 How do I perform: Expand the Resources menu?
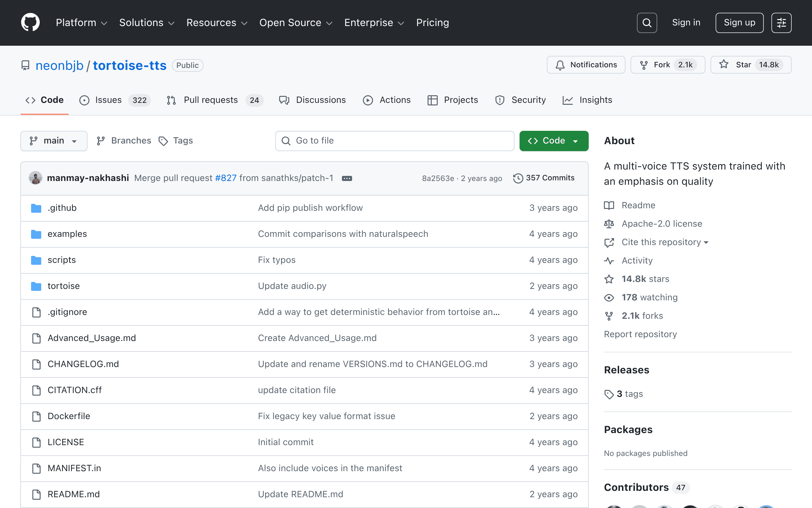(217, 23)
